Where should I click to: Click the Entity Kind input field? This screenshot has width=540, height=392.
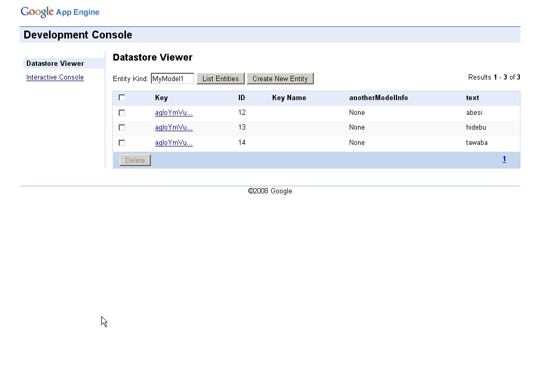click(x=172, y=79)
